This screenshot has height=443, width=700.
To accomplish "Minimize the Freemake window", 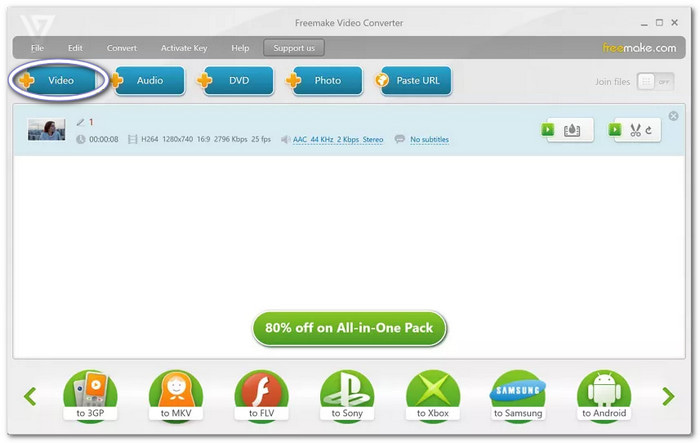I will (644, 23).
